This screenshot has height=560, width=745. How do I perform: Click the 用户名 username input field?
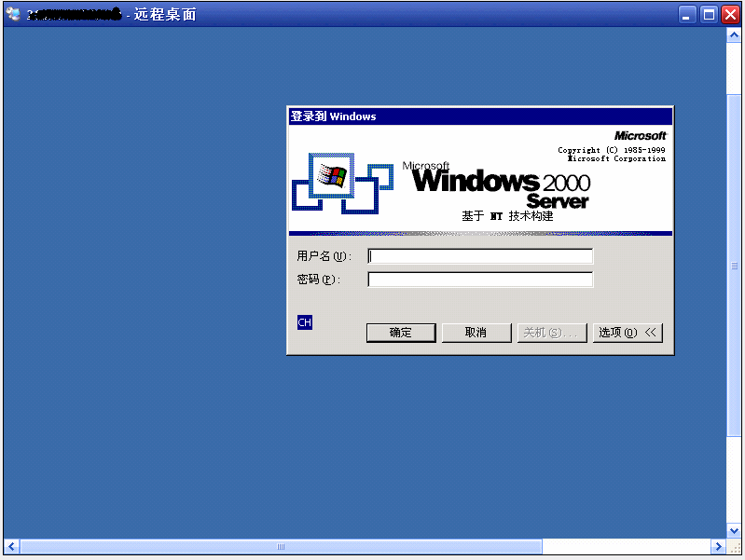(x=480, y=256)
